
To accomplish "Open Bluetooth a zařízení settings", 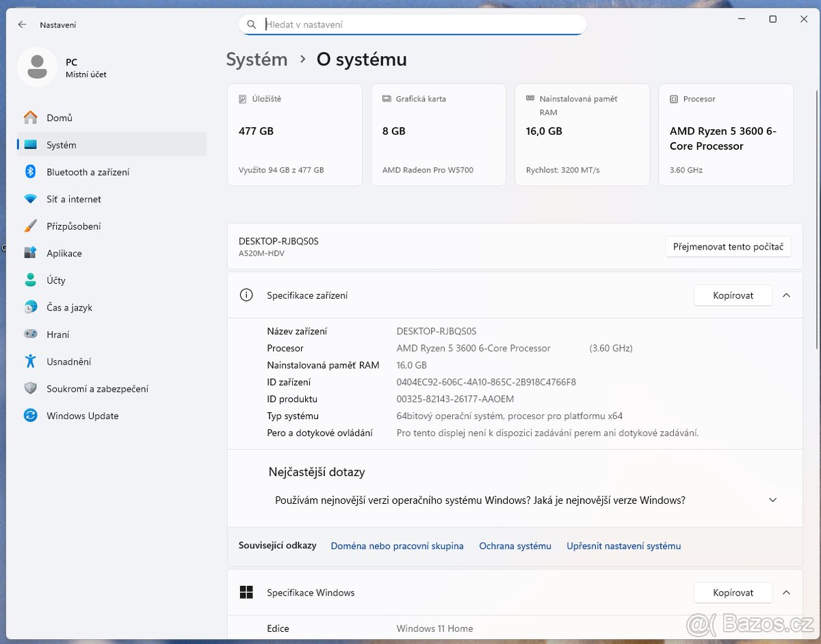I will coord(90,172).
